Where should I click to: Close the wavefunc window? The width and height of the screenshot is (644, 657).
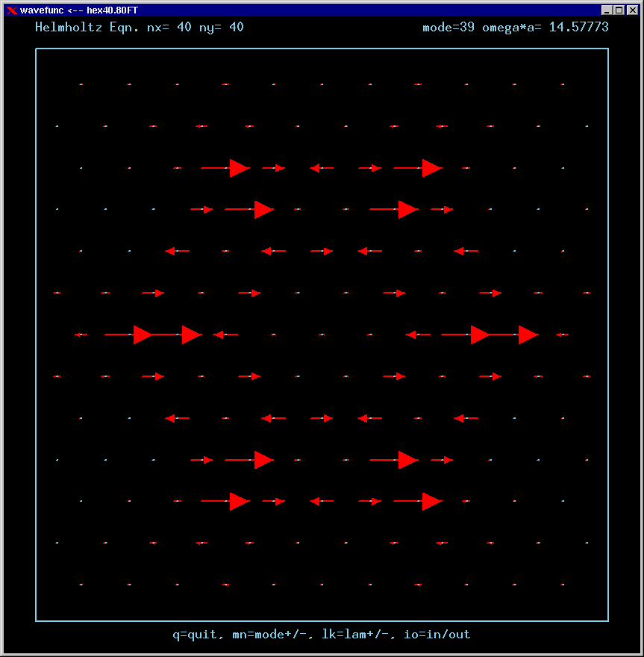[631, 10]
